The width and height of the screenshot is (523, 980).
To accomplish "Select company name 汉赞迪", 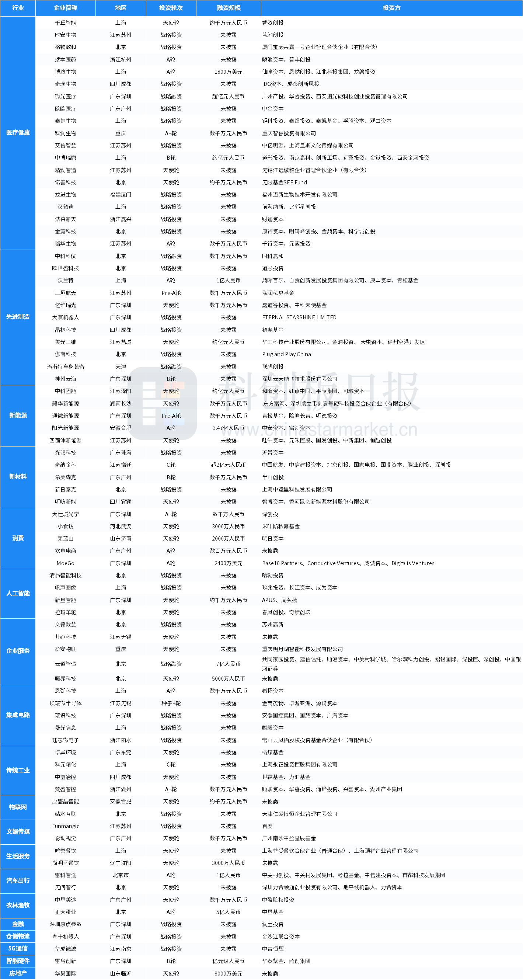I will click(x=66, y=207).
